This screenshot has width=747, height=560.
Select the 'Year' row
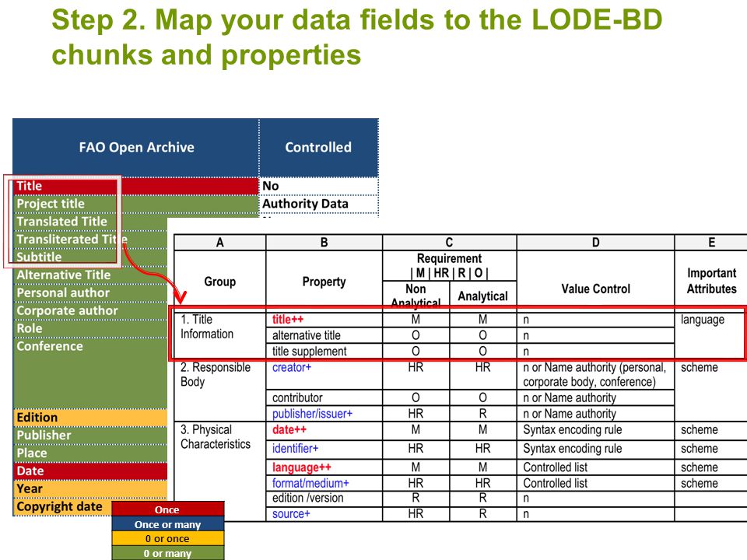tap(90, 489)
